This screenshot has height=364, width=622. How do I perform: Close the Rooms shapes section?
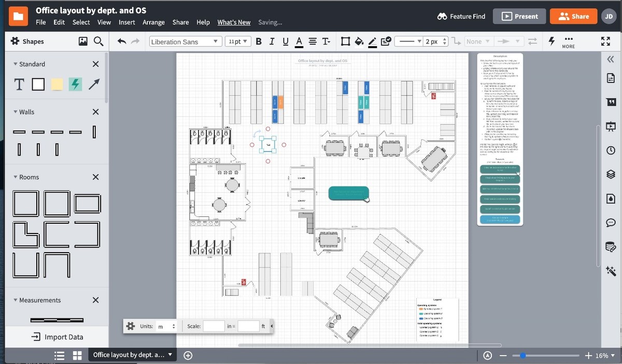(x=95, y=177)
